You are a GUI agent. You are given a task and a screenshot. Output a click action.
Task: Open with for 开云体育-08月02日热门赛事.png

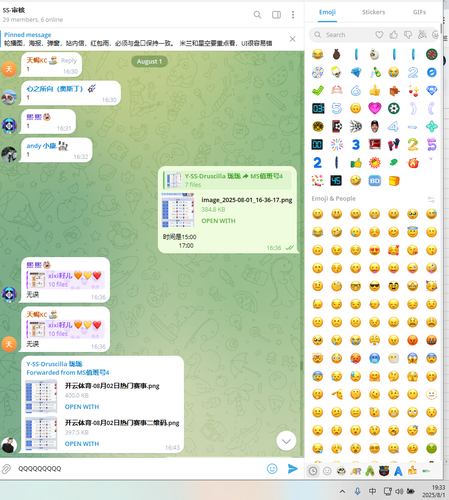click(x=82, y=407)
